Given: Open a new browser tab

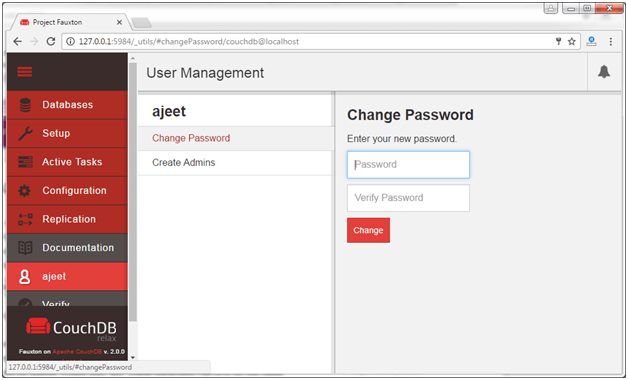Looking at the screenshot, I should [x=141, y=23].
